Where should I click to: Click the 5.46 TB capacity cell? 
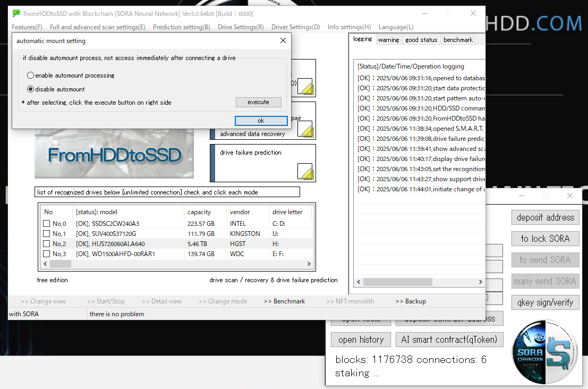point(197,244)
